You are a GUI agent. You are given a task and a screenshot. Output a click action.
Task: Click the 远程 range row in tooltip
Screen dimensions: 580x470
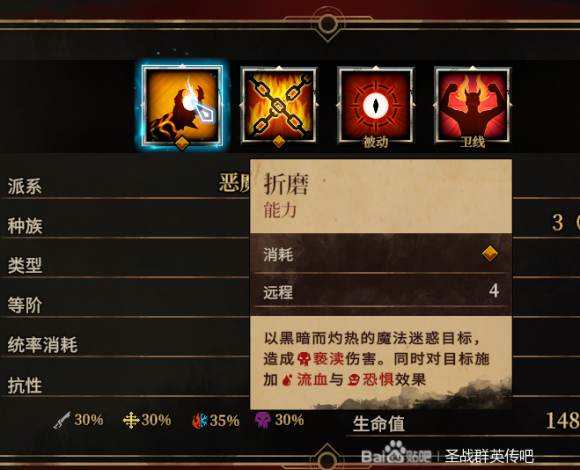381,291
